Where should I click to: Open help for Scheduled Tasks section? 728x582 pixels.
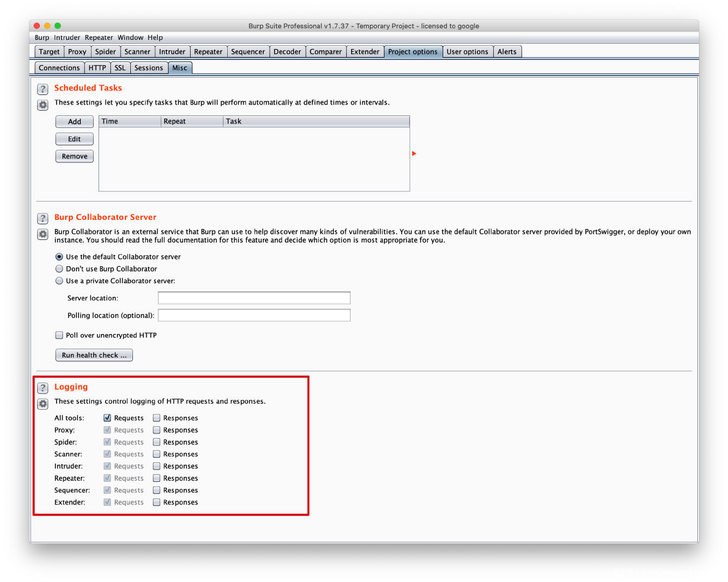coord(43,89)
